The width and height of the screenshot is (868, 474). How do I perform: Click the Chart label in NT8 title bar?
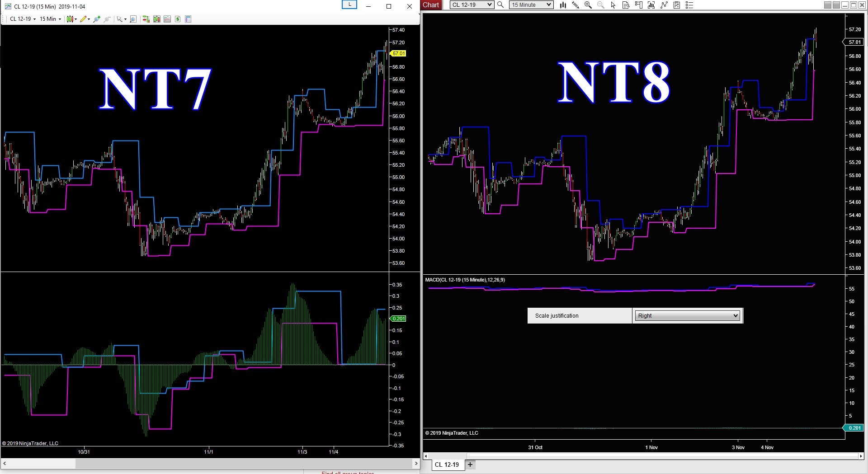point(431,5)
